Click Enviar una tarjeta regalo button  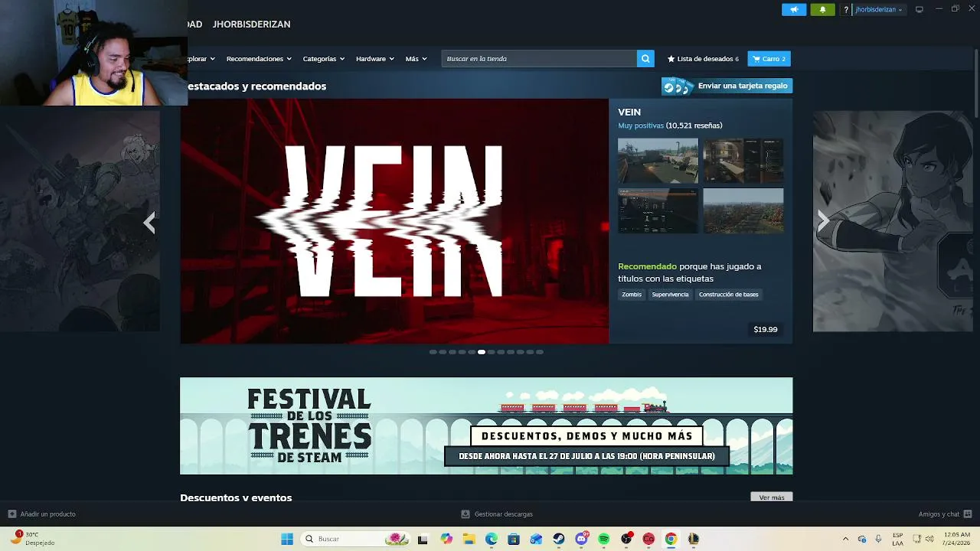727,86
